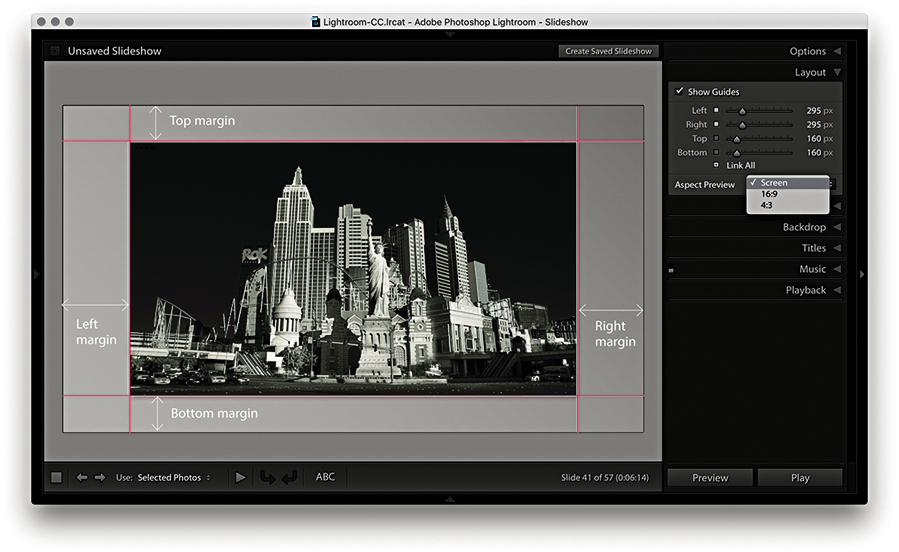The height and width of the screenshot is (552, 899).
Task: Click the stop slideshow square icon
Action: tap(56, 478)
